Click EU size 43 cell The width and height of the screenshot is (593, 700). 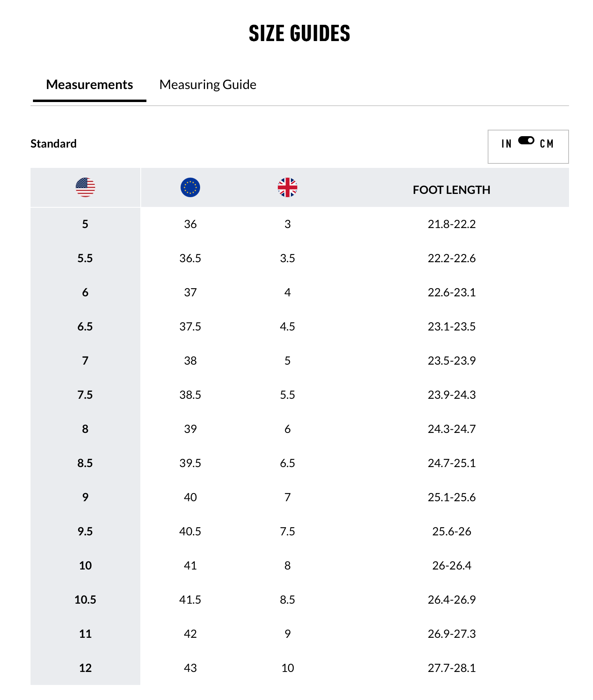190,668
